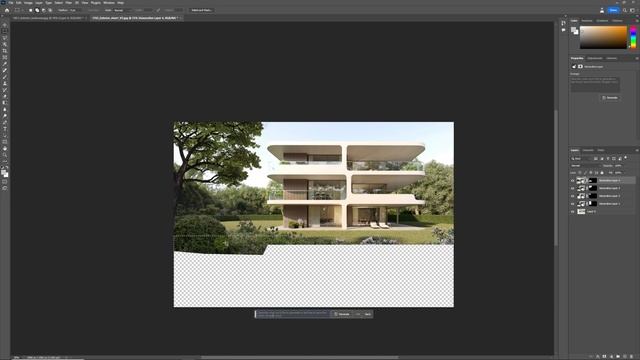Click the toolbox foreground color swatch

[4, 173]
